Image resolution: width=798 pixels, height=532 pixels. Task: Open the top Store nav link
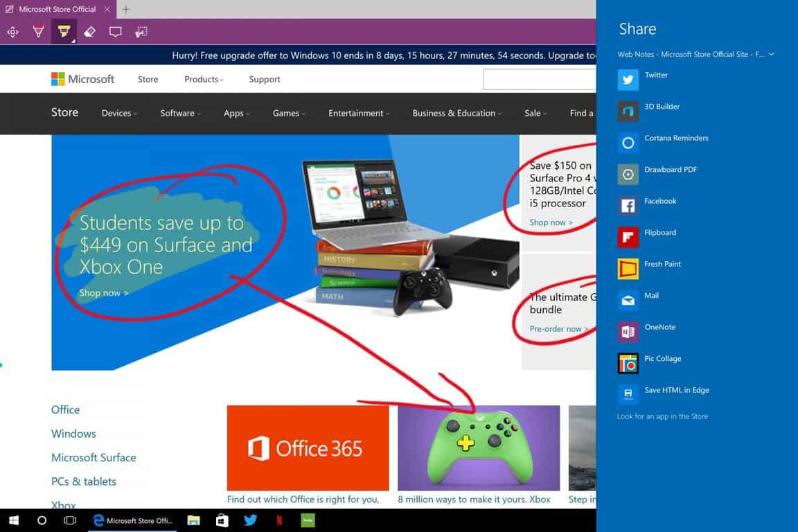pos(148,80)
